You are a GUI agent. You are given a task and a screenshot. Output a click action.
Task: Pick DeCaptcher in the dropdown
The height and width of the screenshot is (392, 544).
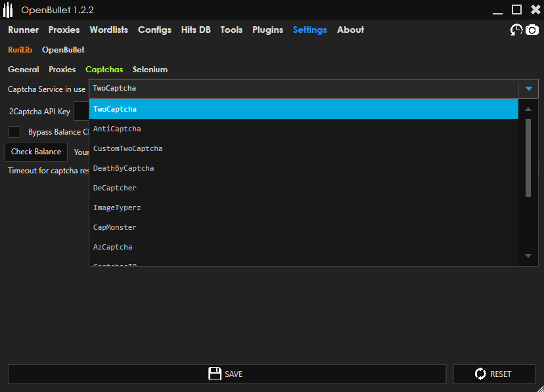(304, 188)
